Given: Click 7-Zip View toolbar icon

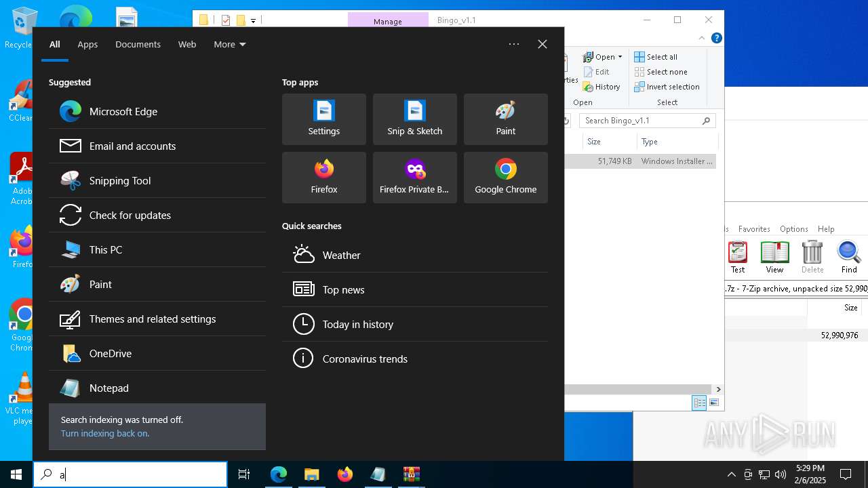Looking at the screenshot, I should [774, 257].
